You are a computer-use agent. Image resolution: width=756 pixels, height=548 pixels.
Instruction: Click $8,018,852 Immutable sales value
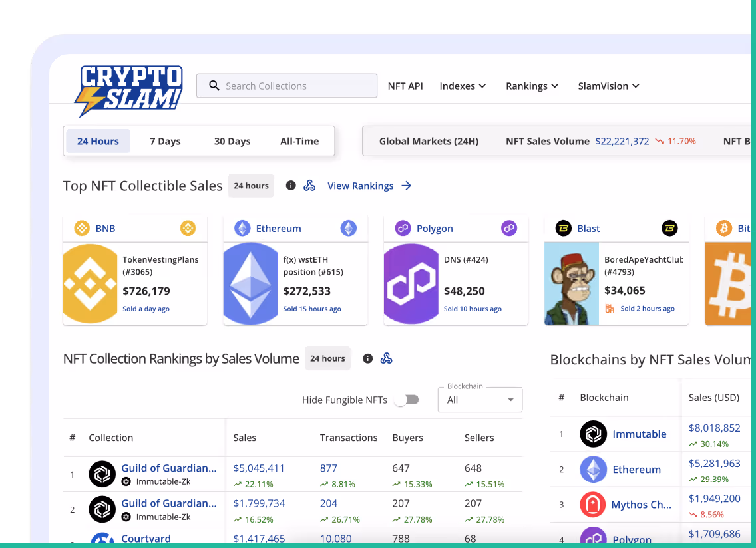715,428
